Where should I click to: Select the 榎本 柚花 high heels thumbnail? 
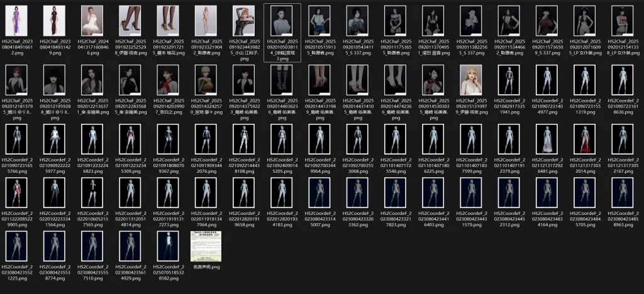[168, 21]
